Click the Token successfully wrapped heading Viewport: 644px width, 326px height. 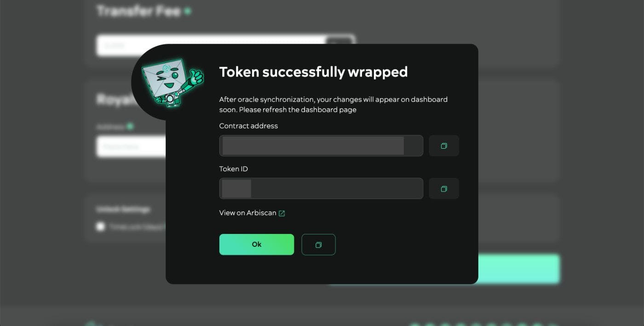[x=313, y=72]
